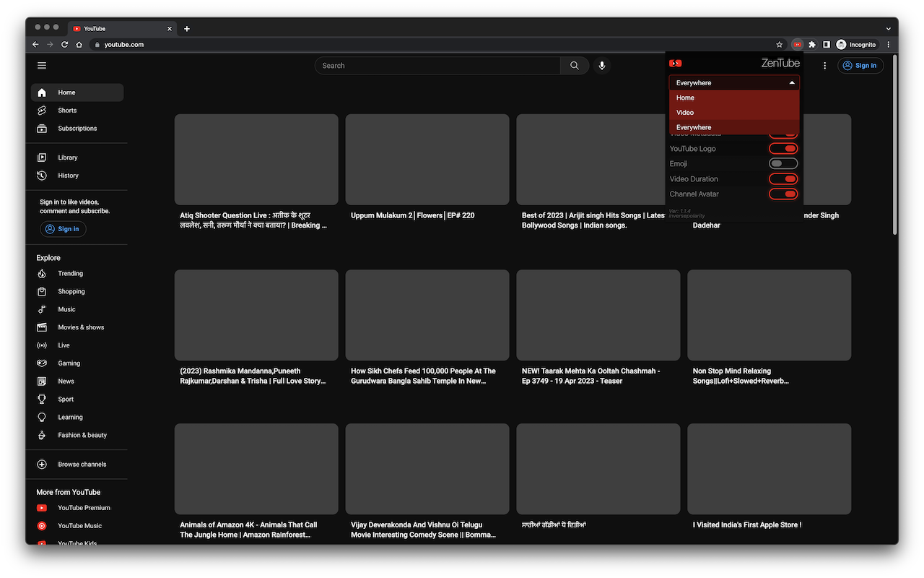This screenshot has width=924, height=578.
Task: Open News category
Action: click(77, 381)
